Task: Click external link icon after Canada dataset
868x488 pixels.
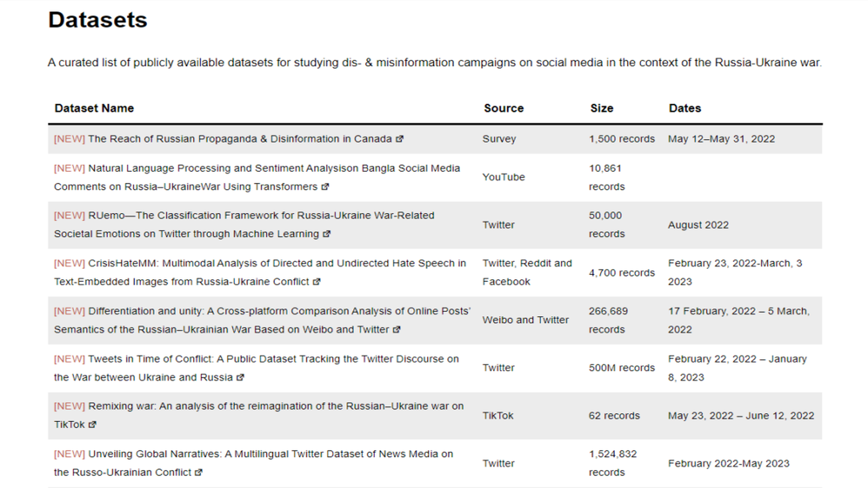Action: (x=400, y=139)
